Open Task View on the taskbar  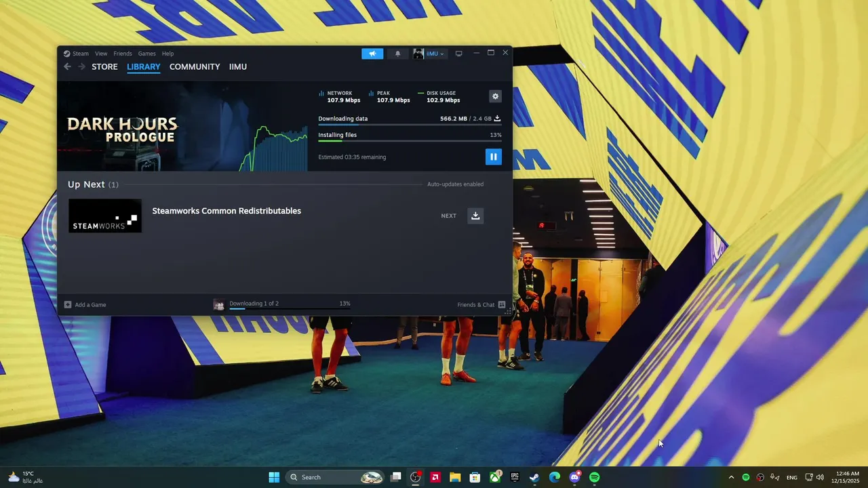396,477
